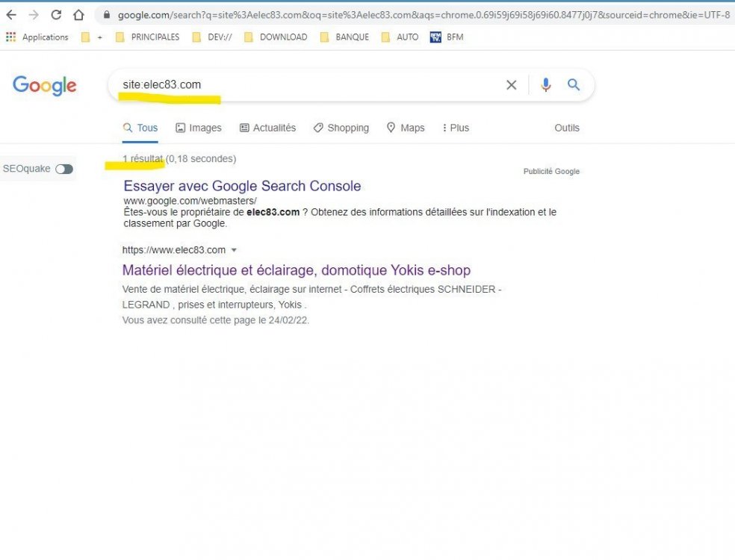Switch to the Maps tab
The image size is (735, 560).
coord(406,128)
